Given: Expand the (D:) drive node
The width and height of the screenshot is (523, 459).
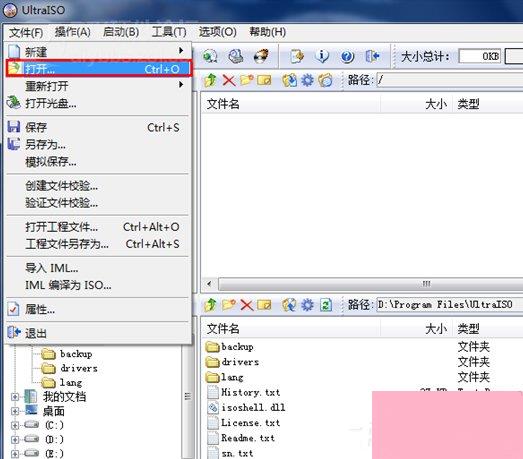Looking at the screenshot, I should click(x=15, y=439).
